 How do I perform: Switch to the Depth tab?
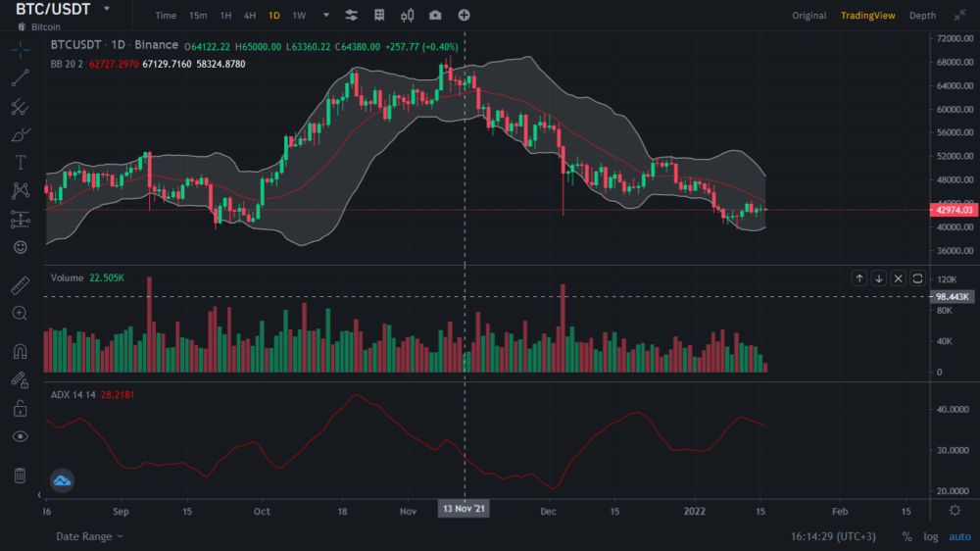pyautogui.click(x=922, y=16)
